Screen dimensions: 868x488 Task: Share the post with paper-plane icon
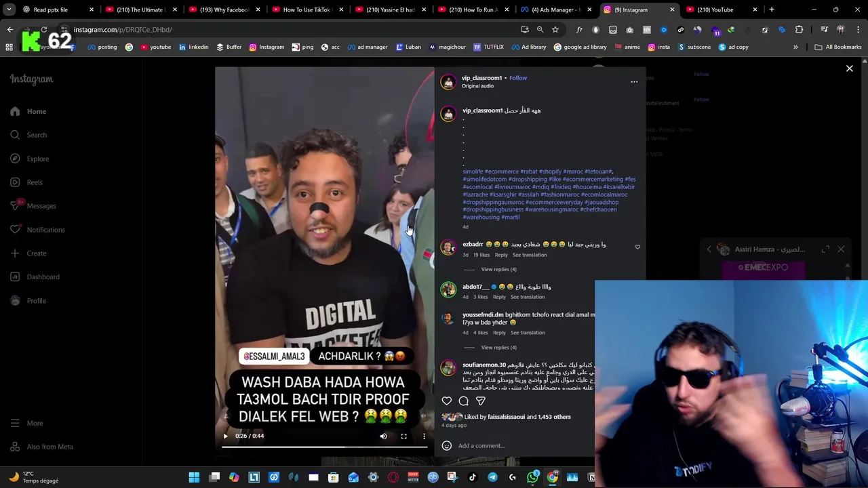(481, 401)
